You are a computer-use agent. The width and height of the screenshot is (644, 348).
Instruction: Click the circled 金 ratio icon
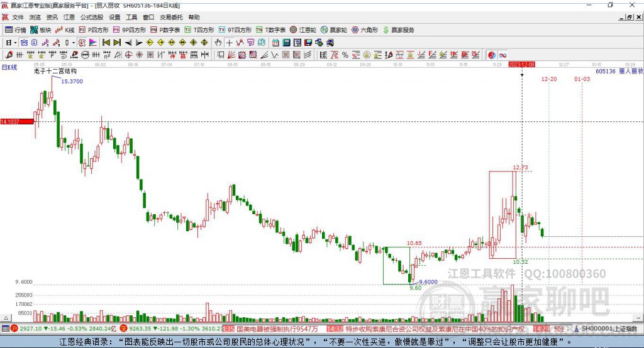(367, 55)
